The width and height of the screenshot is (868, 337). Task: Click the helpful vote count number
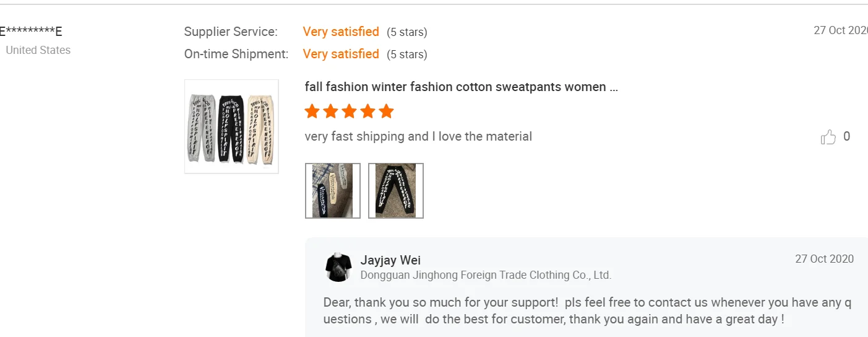(x=847, y=136)
